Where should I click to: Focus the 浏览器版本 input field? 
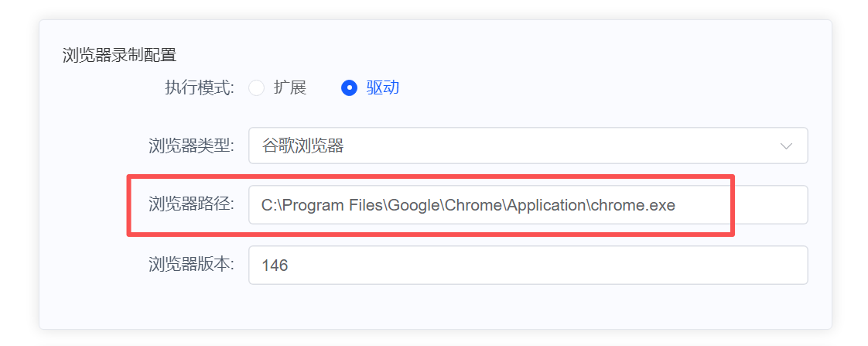click(x=528, y=265)
